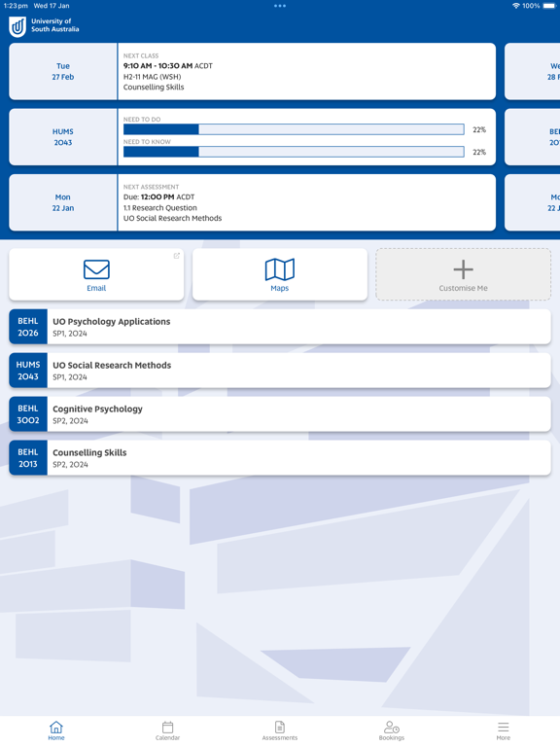560x747 pixels.
Task: Open the Next Assessment card
Action: (306, 202)
